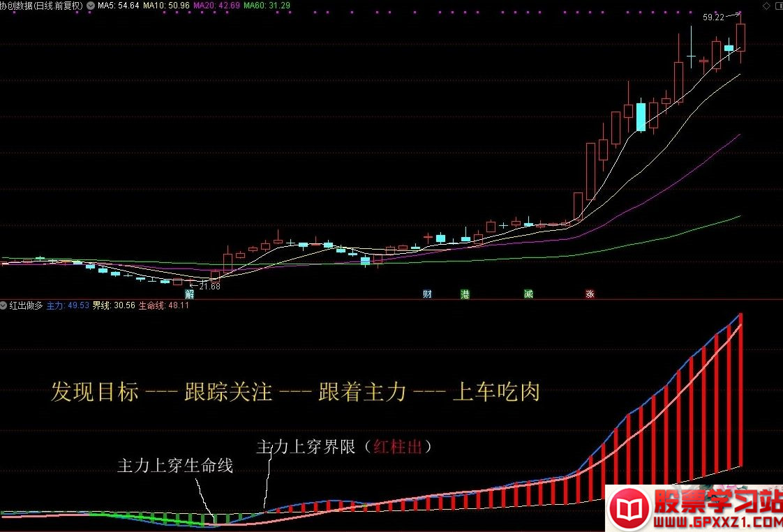The height and width of the screenshot is (532, 783).
Task: Click the 港 event marker icon
Action: [465, 294]
